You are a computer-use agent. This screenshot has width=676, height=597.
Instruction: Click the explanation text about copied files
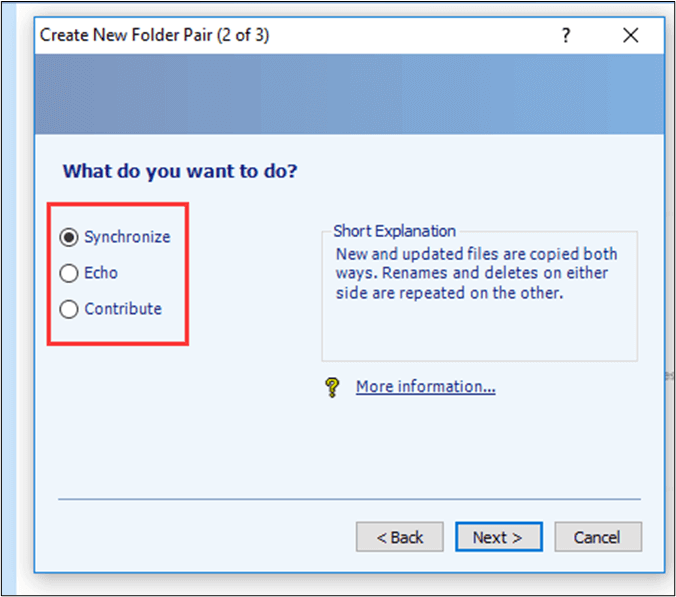(x=476, y=273)
